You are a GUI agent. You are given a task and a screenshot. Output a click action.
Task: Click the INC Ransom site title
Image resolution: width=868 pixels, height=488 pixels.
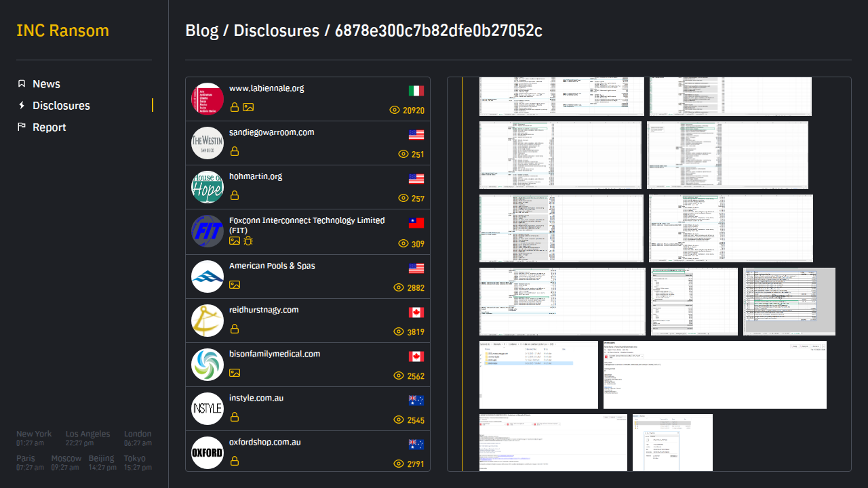[x=62, y=30]
